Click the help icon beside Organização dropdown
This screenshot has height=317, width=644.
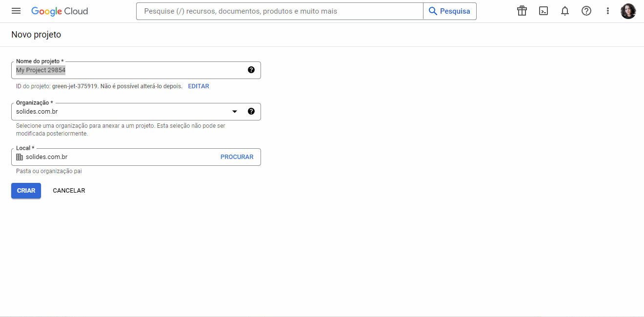click(x=251, y=111)
